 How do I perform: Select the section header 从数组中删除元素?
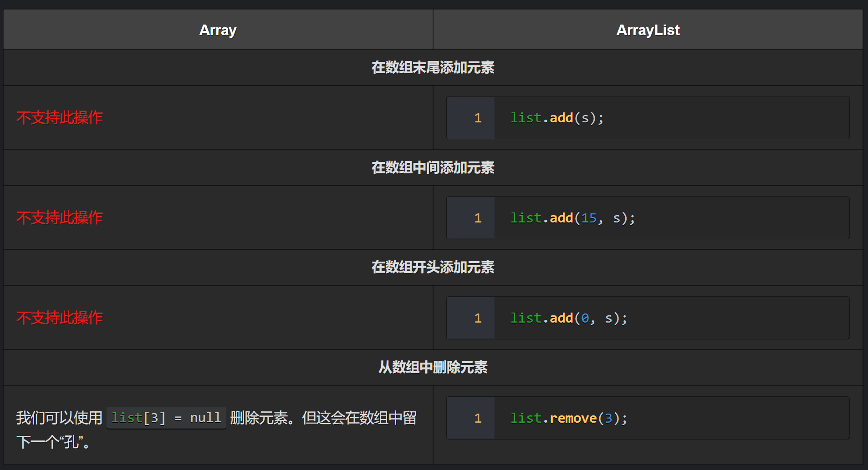(433, 367)
